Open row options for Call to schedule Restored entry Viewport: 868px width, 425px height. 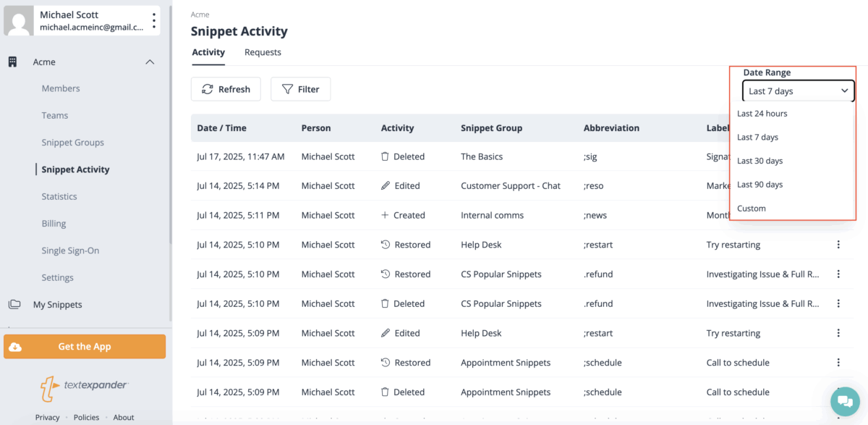[x=838, y=363]
